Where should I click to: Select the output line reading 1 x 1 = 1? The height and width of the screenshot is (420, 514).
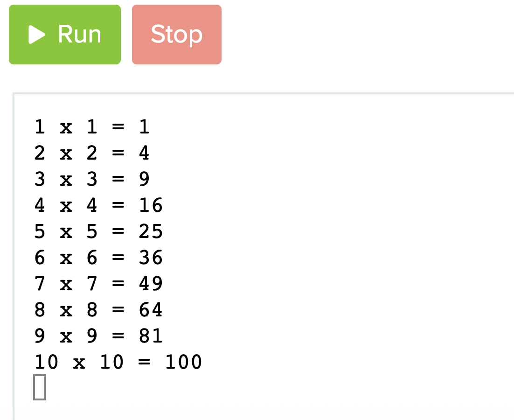click(x=91, y=126)
